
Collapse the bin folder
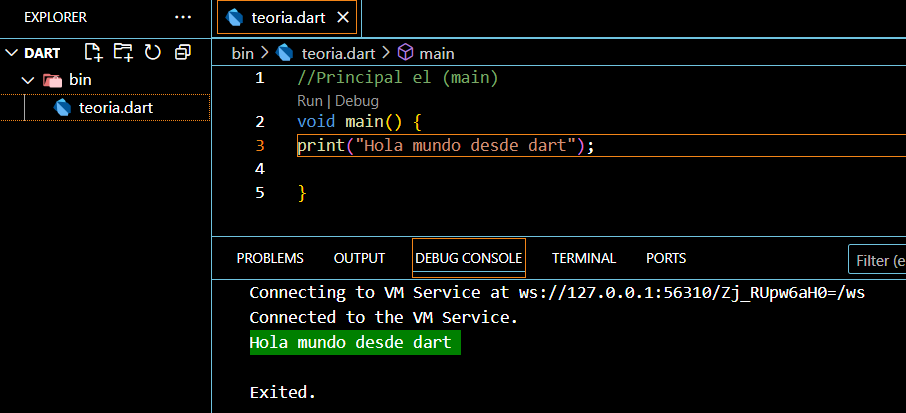click(28, 80)
